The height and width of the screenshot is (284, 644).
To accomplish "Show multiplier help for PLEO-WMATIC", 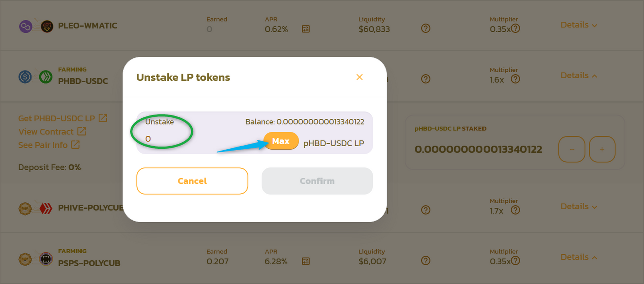I will (515, 29).
